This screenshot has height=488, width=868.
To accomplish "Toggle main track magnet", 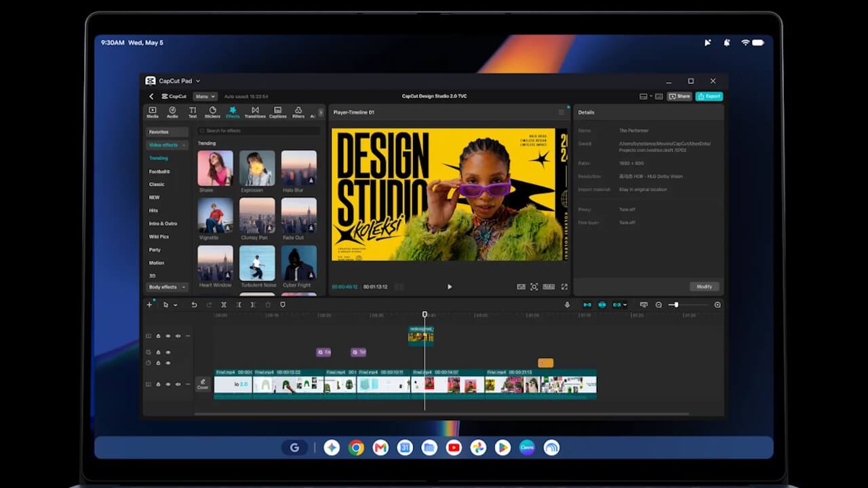I will pyautogui.click(x=587, y=305).
